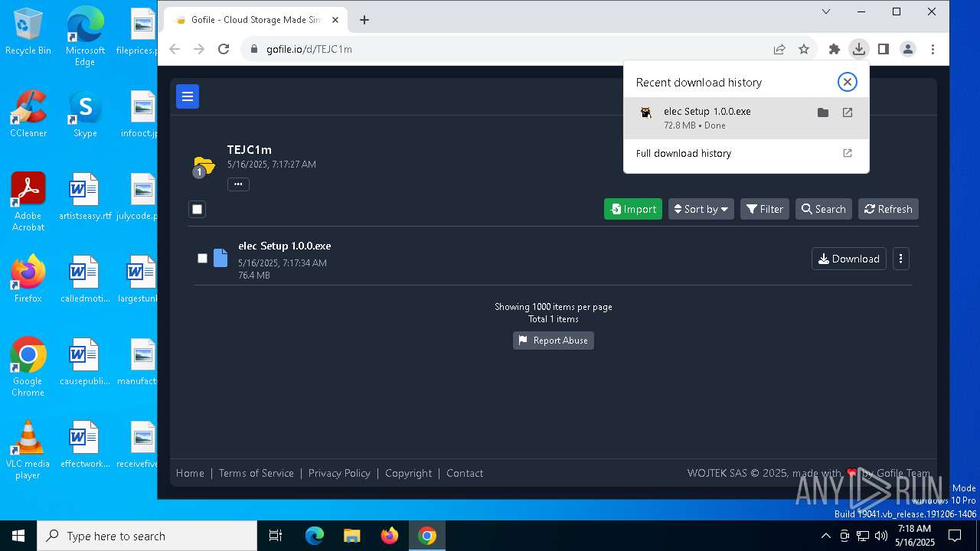
Task: Close the Recent download history popup
Action: 847,82
